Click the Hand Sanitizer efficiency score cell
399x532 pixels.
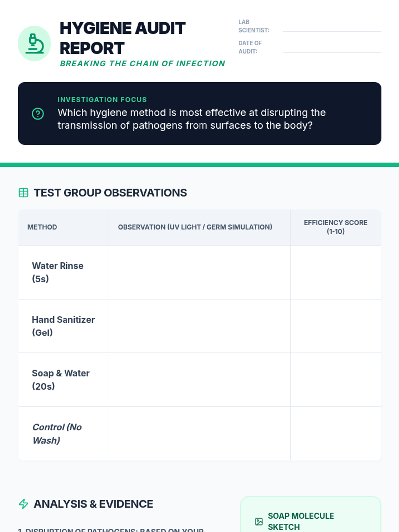tap(335, 326)
